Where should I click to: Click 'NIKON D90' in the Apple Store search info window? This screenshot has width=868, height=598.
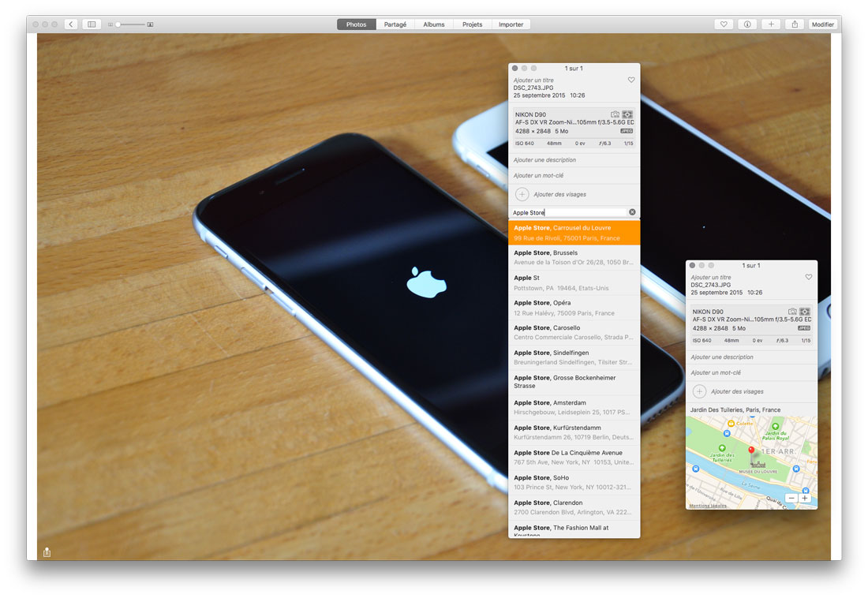click(530, 114)
